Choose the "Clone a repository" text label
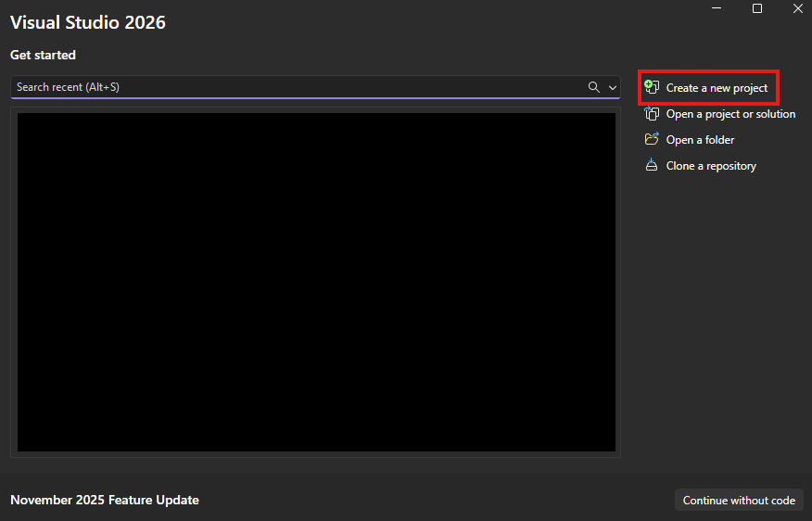The height and width of the screenshot is (521, 812). tap(711, 166)
